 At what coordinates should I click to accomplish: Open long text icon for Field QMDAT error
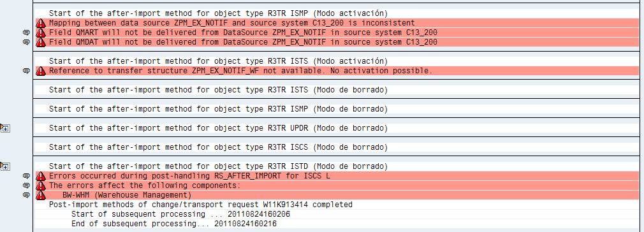click(26, 42)
